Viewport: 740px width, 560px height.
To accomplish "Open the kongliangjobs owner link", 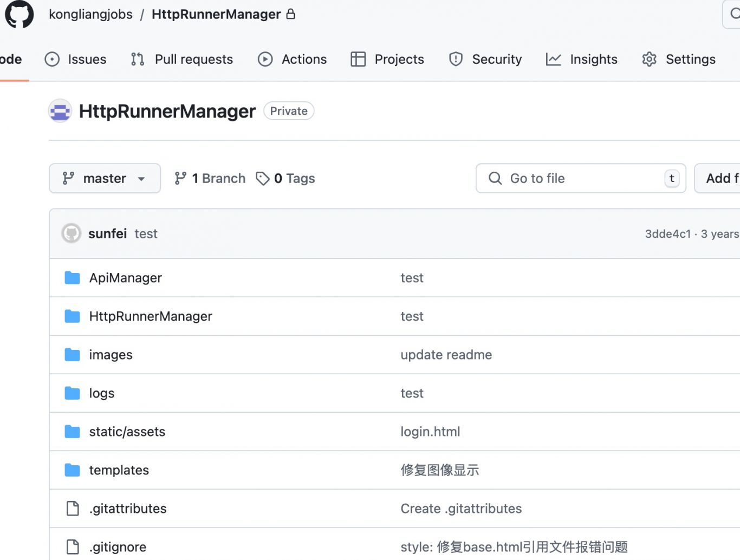I will (90, 14).
